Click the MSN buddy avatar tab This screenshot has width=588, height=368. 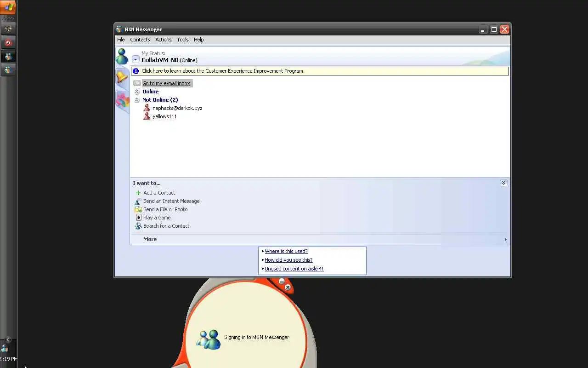(x=122, y=57)
